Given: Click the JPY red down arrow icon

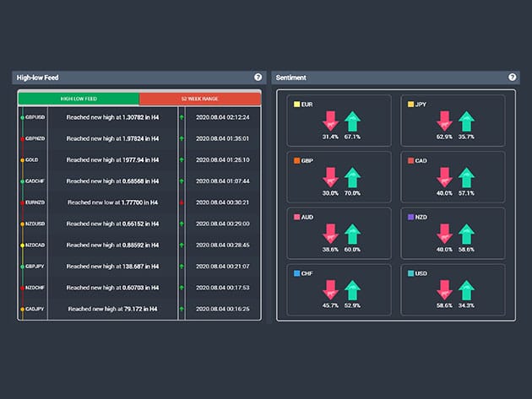Looking at the screenshot, I should 443,121.
